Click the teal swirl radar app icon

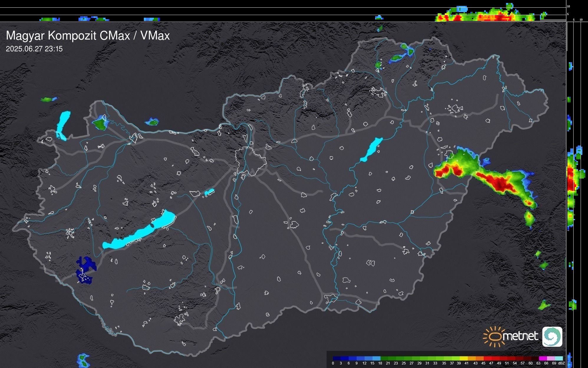tap(552, 337)
